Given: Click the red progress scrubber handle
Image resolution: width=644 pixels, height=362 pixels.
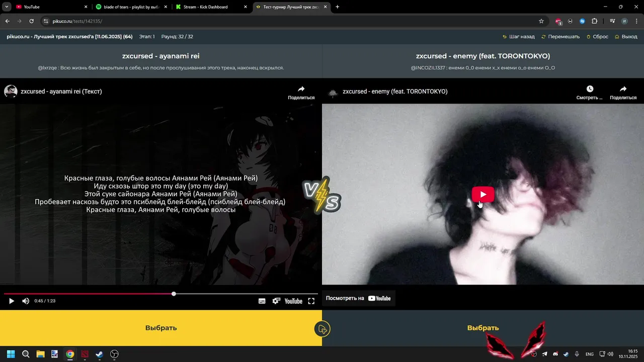Looking at the screenshot, I should pyautogui.click(x=174, y=294).
